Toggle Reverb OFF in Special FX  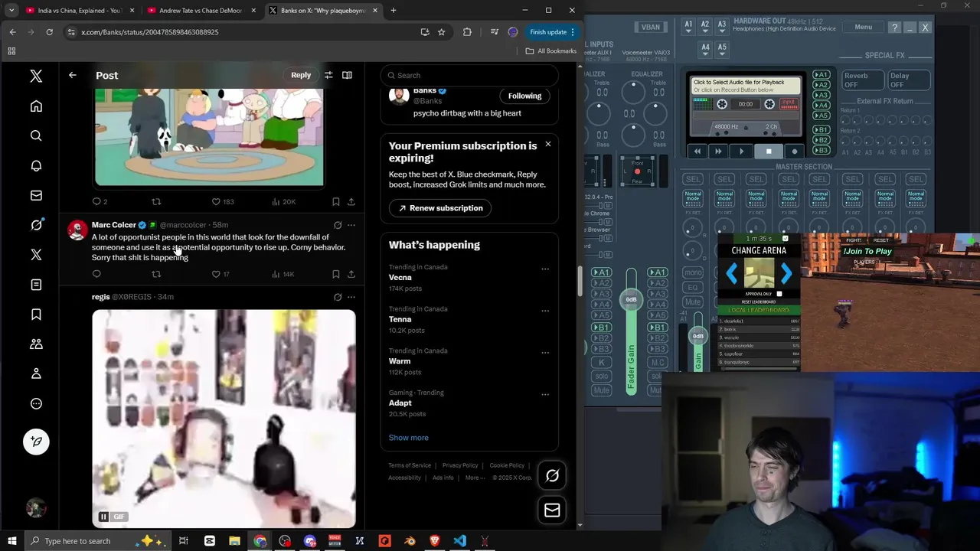(862, 80)
